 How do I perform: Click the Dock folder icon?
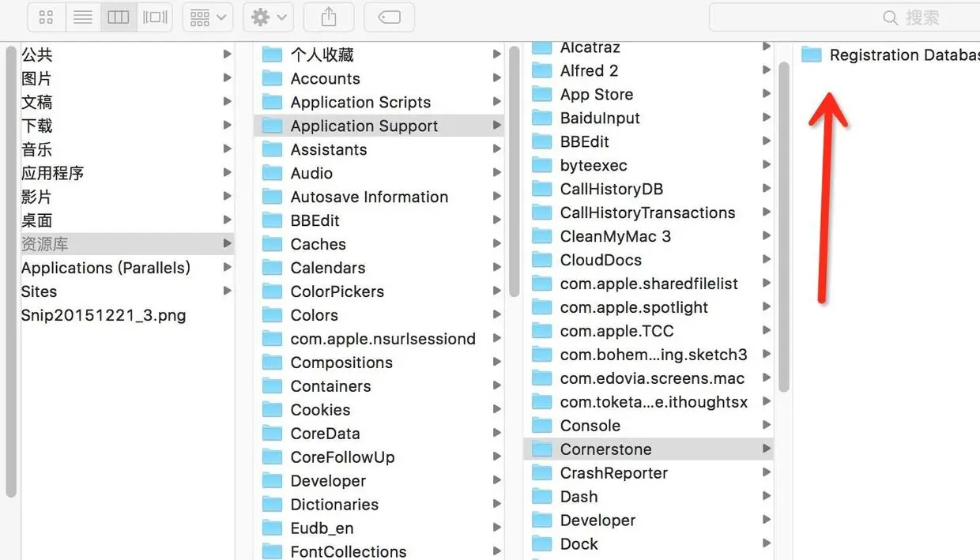pos(541,544)
